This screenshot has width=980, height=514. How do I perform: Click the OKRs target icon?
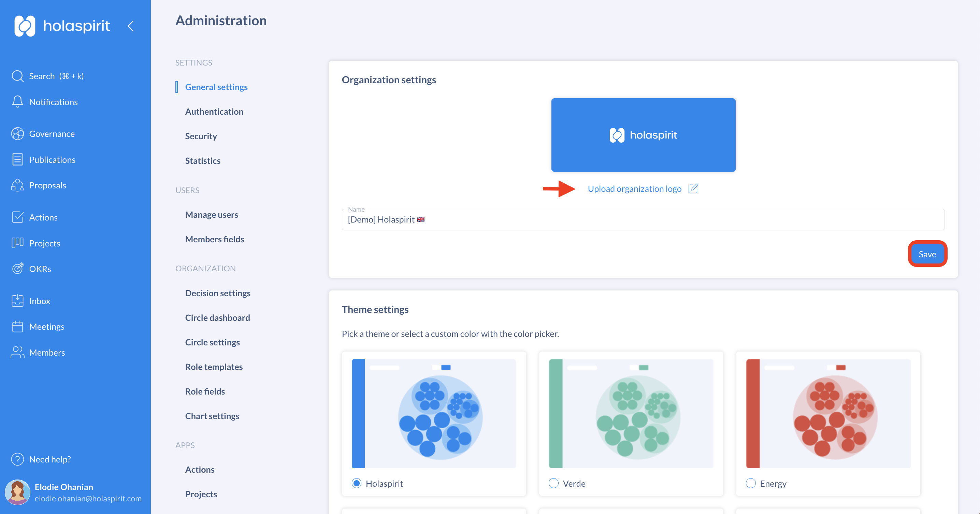(17, 268)
